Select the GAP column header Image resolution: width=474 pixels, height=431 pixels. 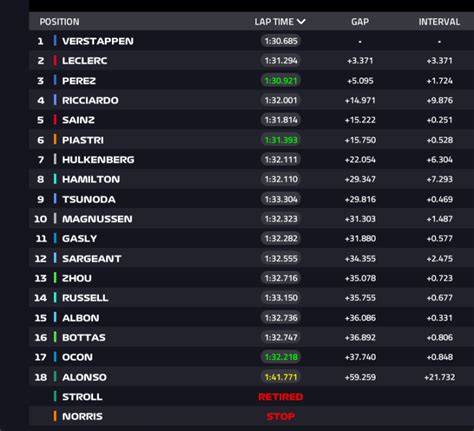(x=360, y=22)
